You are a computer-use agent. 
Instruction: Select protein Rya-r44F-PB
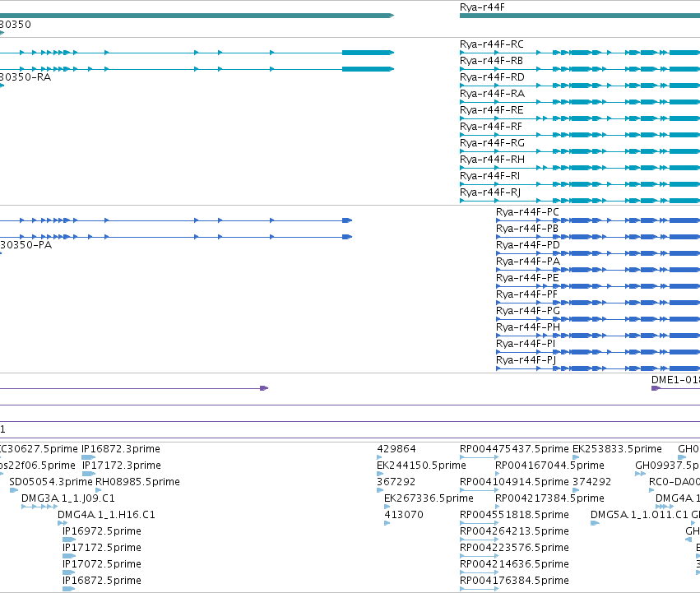[x=527, y=229]
